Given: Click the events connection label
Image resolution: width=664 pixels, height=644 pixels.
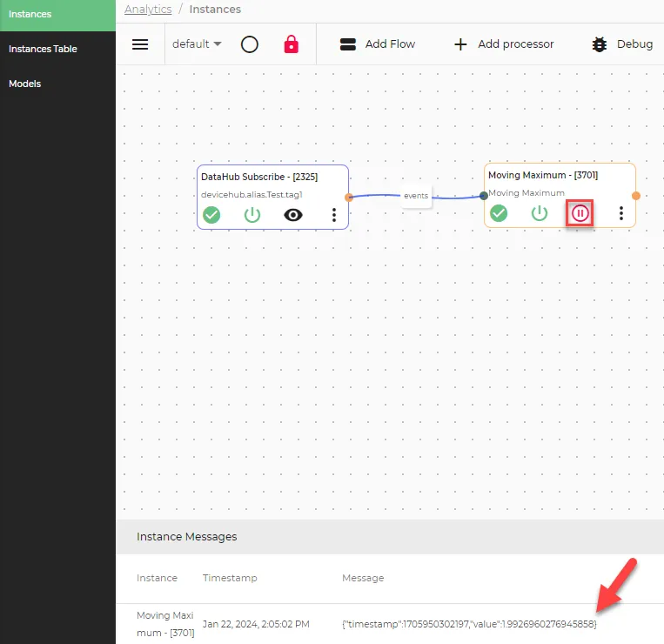Looking at the screenshot, I should click(416, 196).
